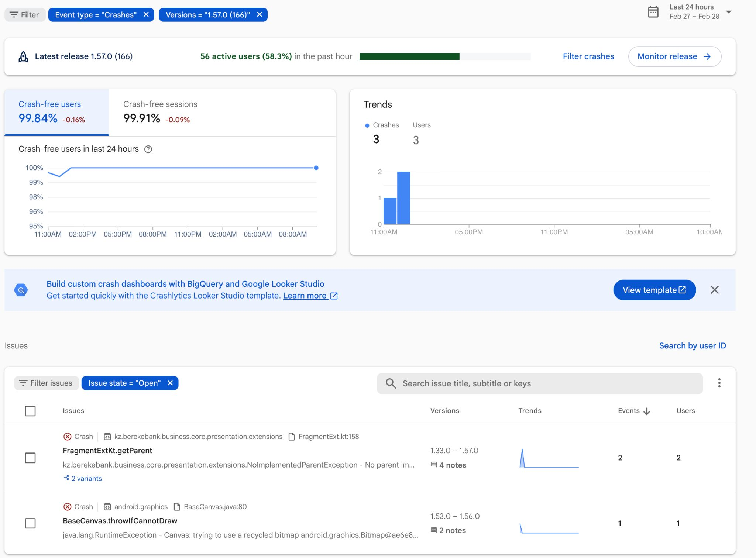Click the 4 notes icon on the first issue
Image resolution: width=756 pixels, height=558 pixels.
click(434, 465)
